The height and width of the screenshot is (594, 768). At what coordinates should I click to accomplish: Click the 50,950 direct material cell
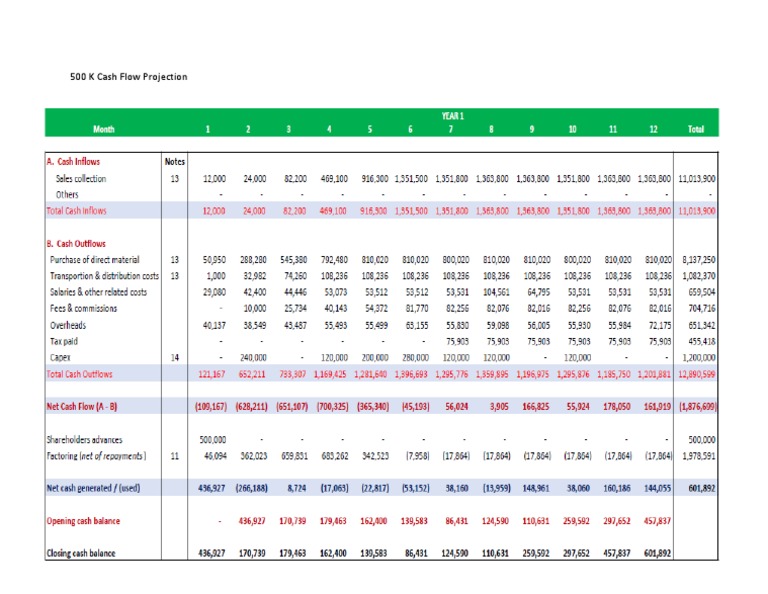click(215, 260)
